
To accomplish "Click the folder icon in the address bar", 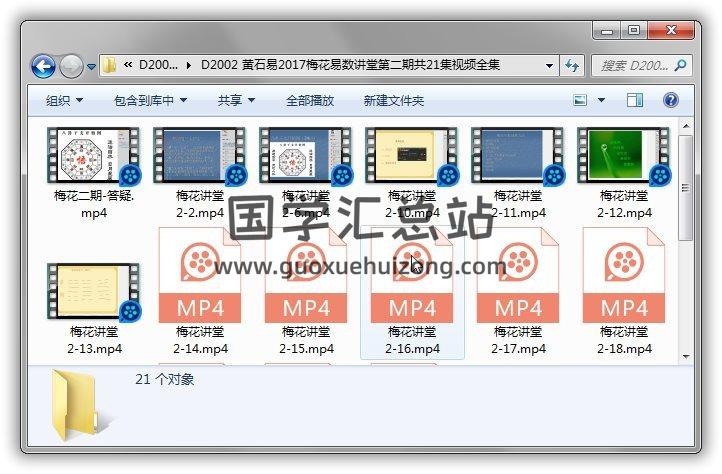I will coord(109,65).
